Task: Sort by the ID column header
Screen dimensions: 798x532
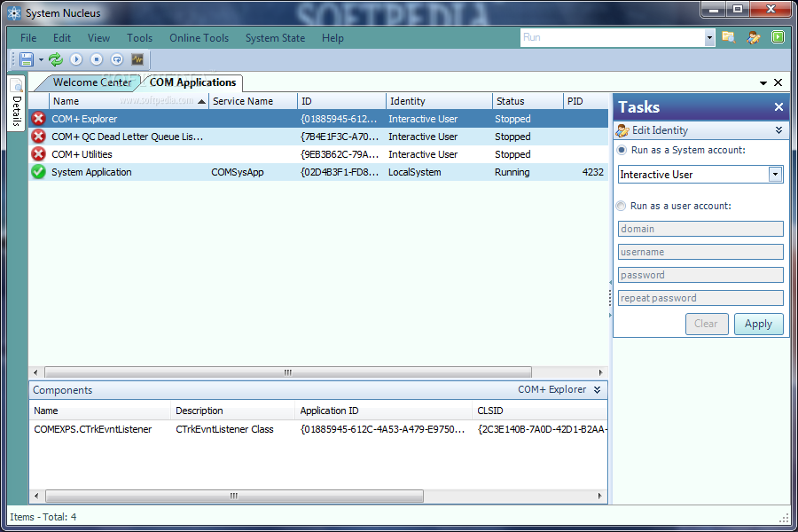Action: tap(341, 101)
